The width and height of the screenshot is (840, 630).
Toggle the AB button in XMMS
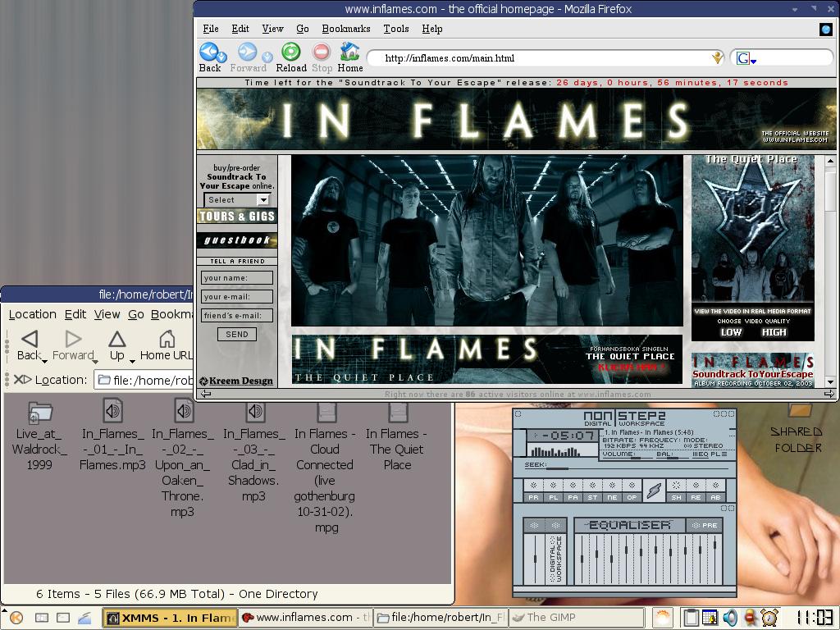pos(715,491)
